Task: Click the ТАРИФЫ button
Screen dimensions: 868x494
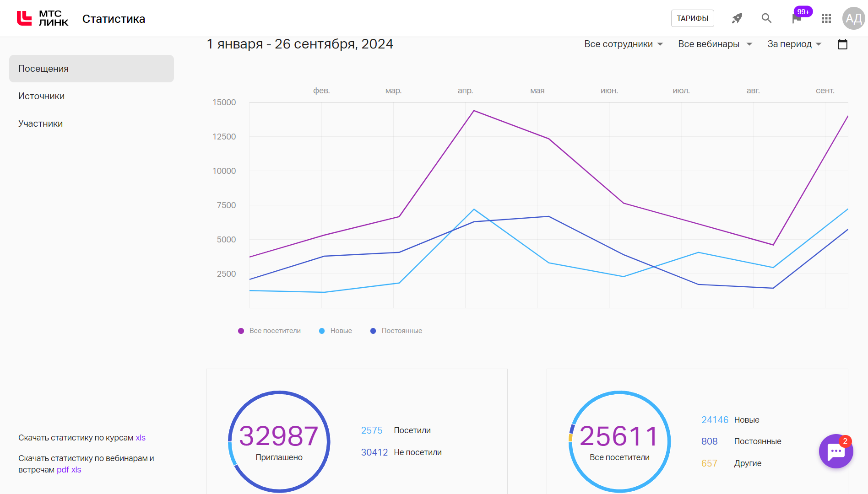Action: [x=693, y=18]
